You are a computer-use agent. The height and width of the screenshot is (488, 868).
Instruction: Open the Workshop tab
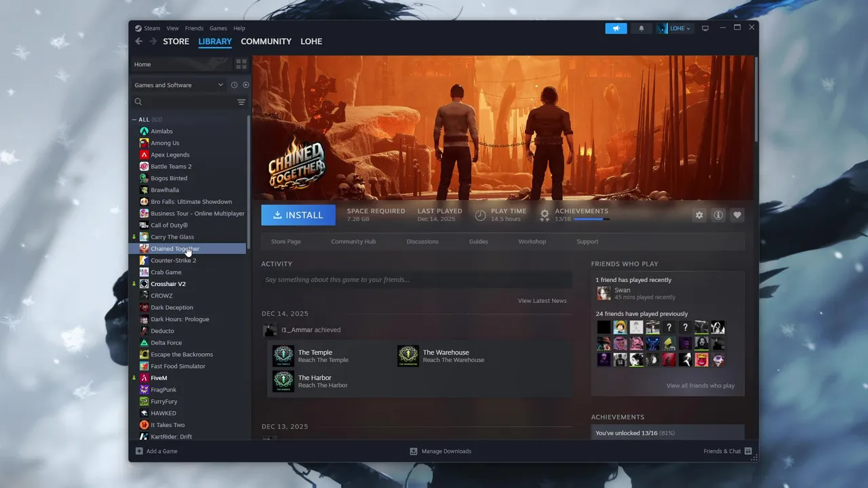tap(532, 242)
